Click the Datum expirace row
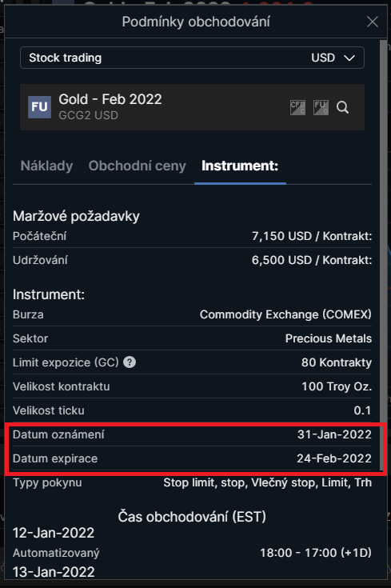 click(192, 458)
